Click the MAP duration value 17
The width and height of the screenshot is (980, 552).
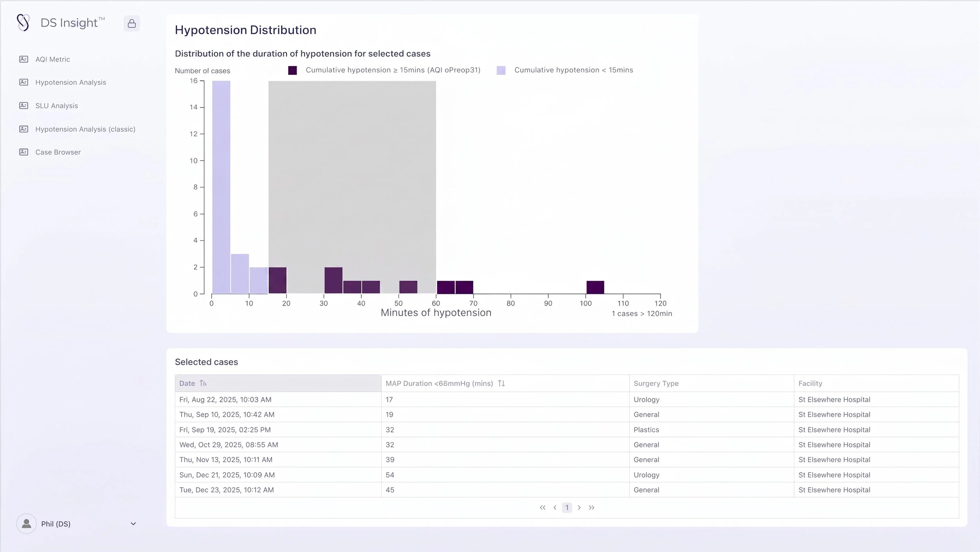389,400
